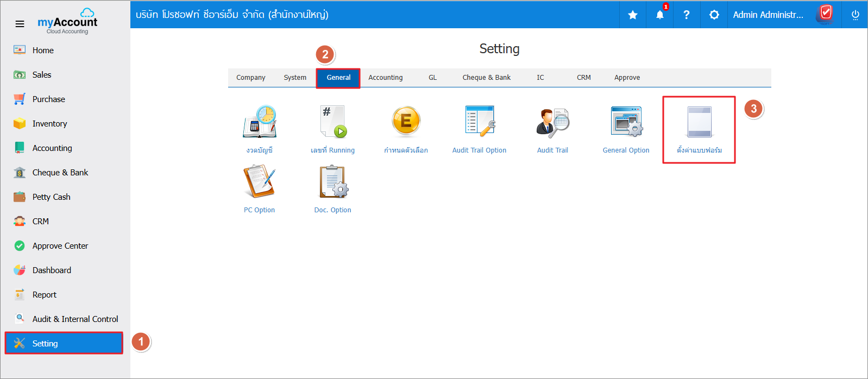
Task: Open the งวดบัญชี accounting period icon
Action: 259,122
